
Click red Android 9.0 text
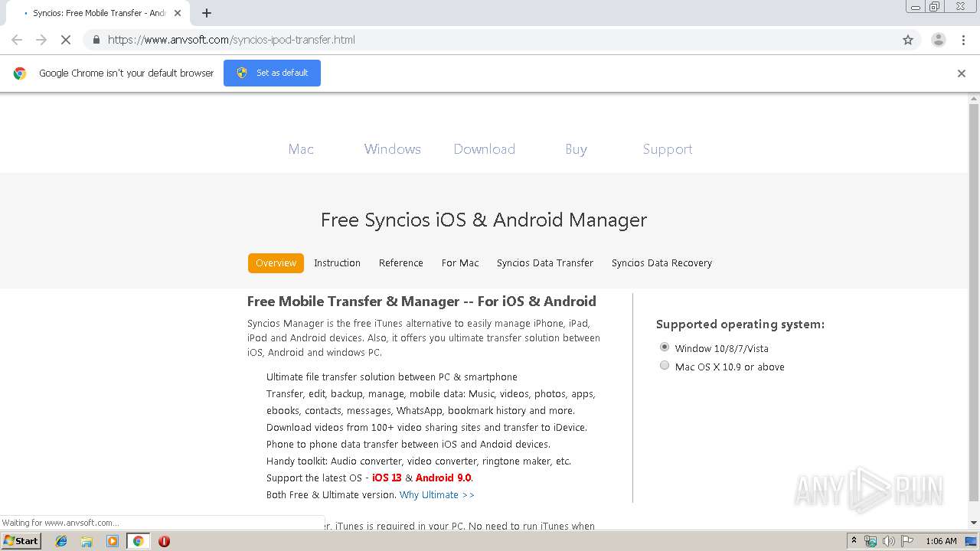(x=443, y=478)
